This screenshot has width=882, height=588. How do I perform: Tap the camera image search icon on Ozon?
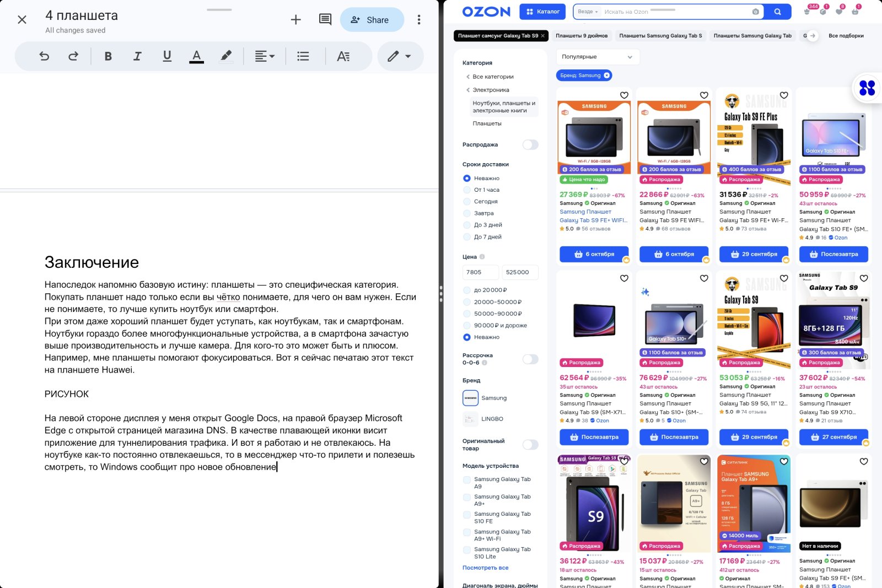[x=755, y=12]
